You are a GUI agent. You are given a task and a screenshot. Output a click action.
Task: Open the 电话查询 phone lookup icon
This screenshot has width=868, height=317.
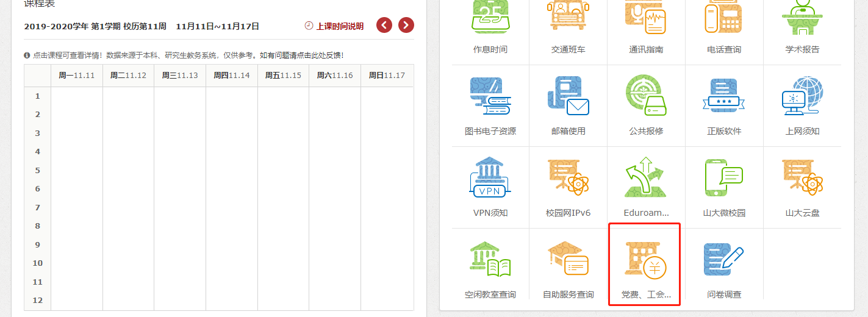724,17
